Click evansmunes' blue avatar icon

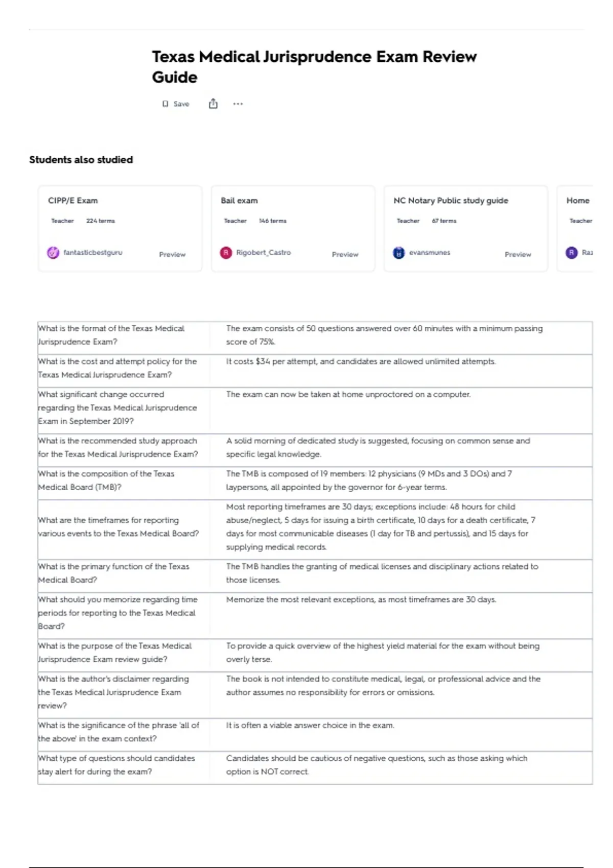click(x=398, y=252)
